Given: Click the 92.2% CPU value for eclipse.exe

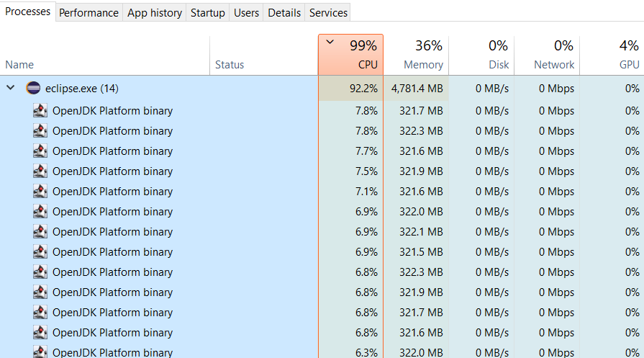Looking at the screenshot, I should [350, 89].
